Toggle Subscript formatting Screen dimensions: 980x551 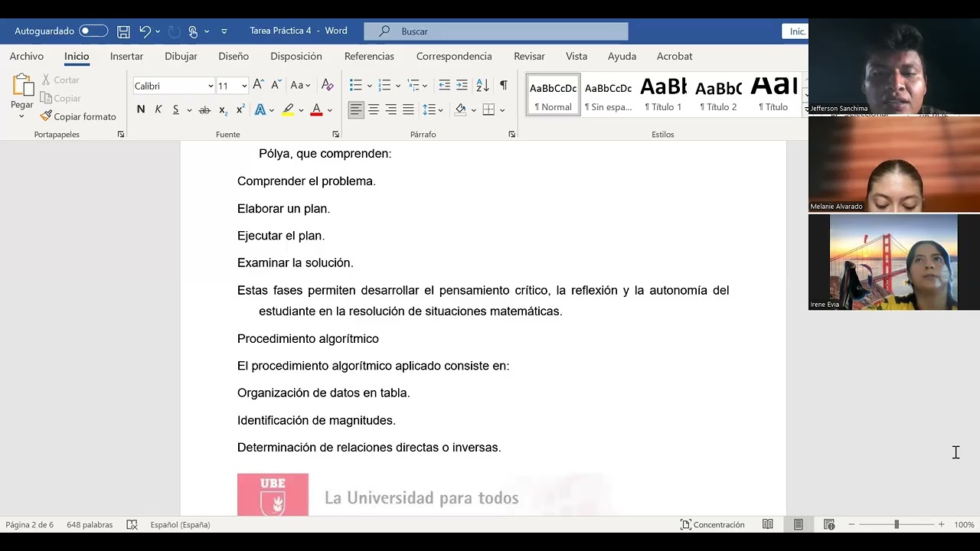pos(223,109)
